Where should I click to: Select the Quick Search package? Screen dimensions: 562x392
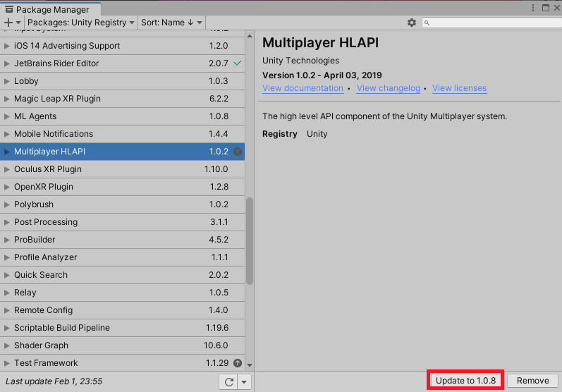click(x=122, y=275)
